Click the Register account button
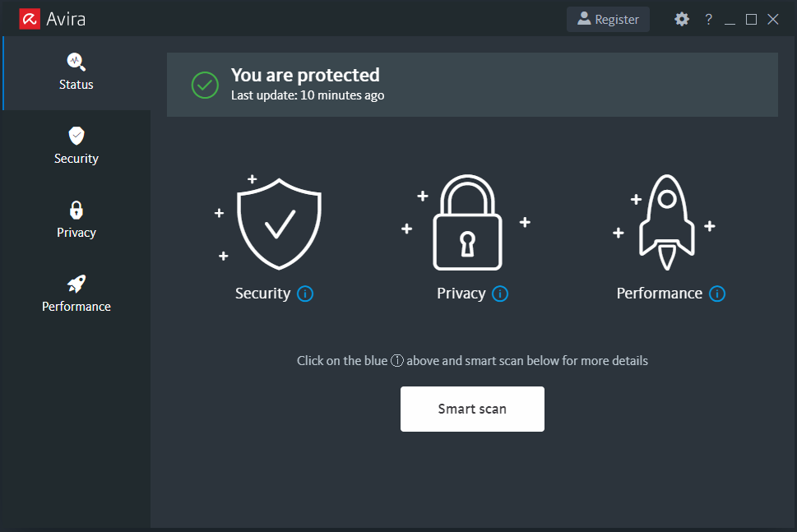Viewport: 797px width, 532px height. pyautogui.click(x=608, y=19)
